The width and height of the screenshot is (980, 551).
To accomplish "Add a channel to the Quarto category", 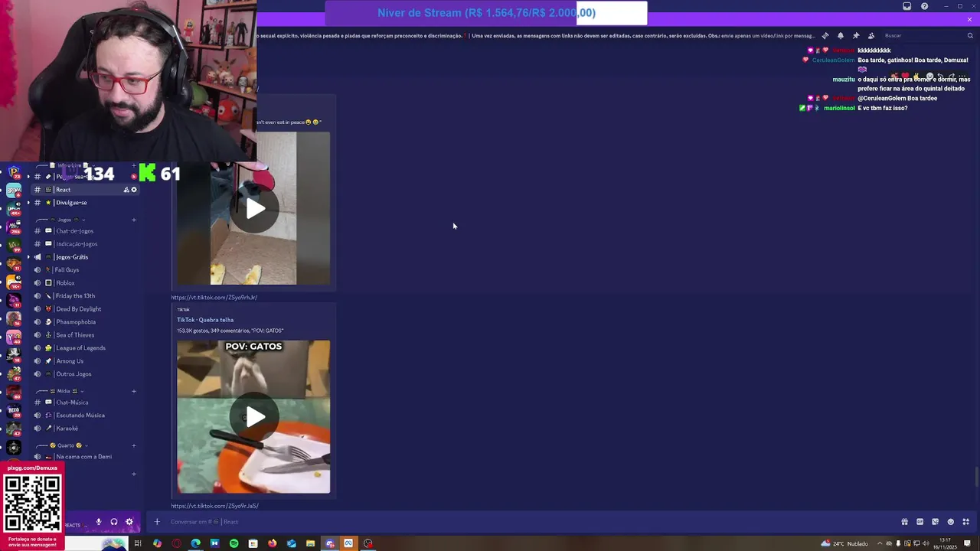I will click(134, 445).
